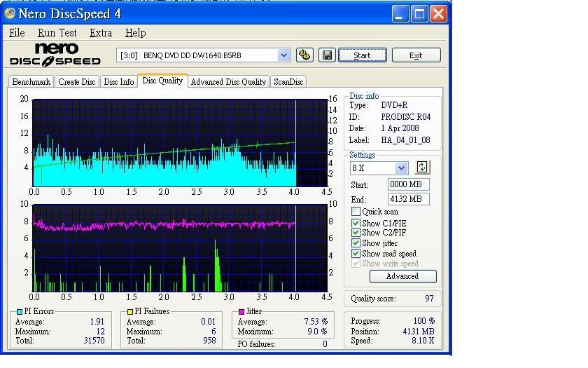Click the Quality score value 97
The height and width of the screenshot is (368, 588).
[x=429, y=299]
